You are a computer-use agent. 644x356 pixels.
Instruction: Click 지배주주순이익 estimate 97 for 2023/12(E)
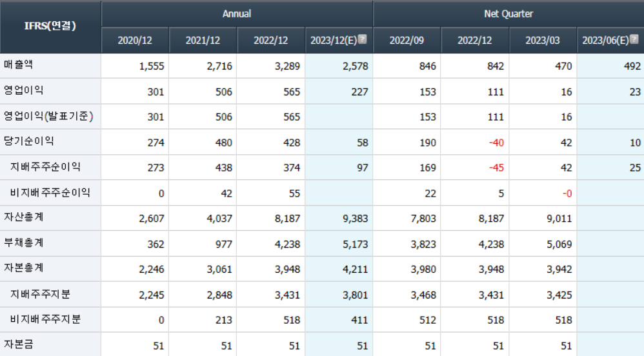(x=362, y=168)
